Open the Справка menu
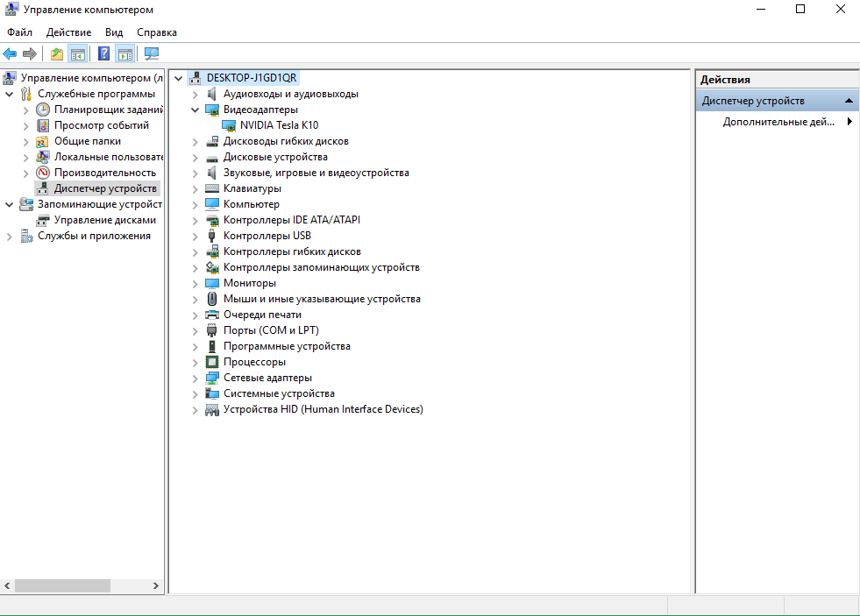The width and height of the screenshot is (860, 616). tap(157, 32)
